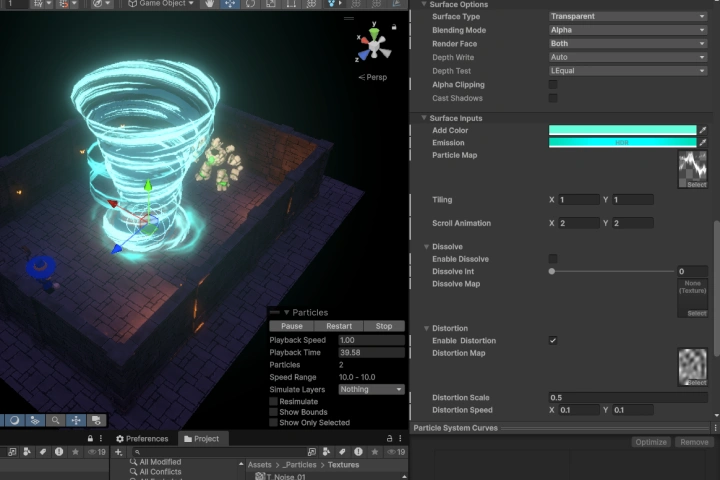Select the Rotate tool
Screen dimensions: 720x480
250,4
